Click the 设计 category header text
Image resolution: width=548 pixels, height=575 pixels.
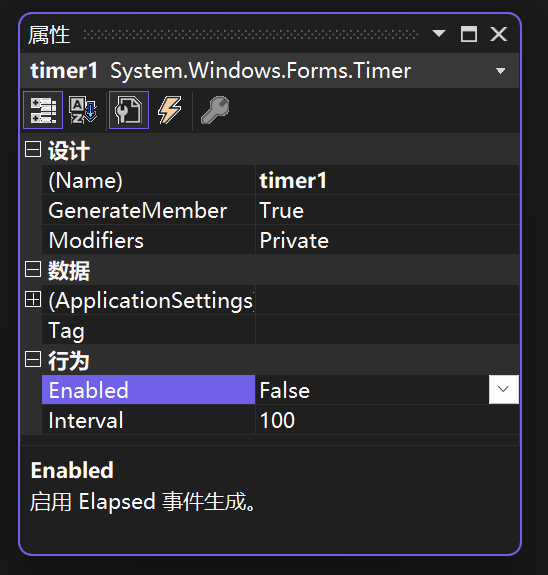pyautogui.click(x=69, y=151)
